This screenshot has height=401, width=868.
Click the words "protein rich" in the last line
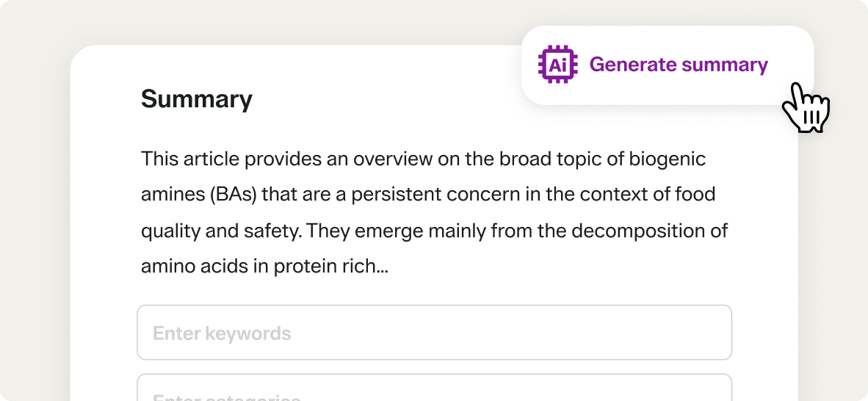coord(323,267)
